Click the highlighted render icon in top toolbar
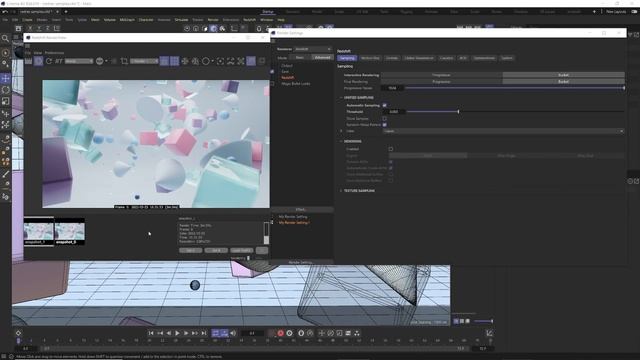Viewport: 640px width, 360px height. click(x=213, y=29)
